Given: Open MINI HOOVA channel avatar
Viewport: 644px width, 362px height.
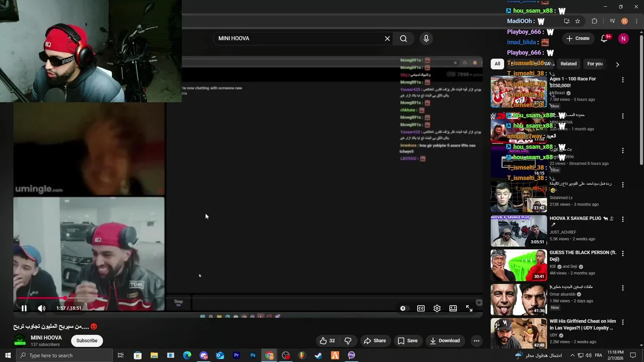Looking at the screenshot, I should [20, 340].
